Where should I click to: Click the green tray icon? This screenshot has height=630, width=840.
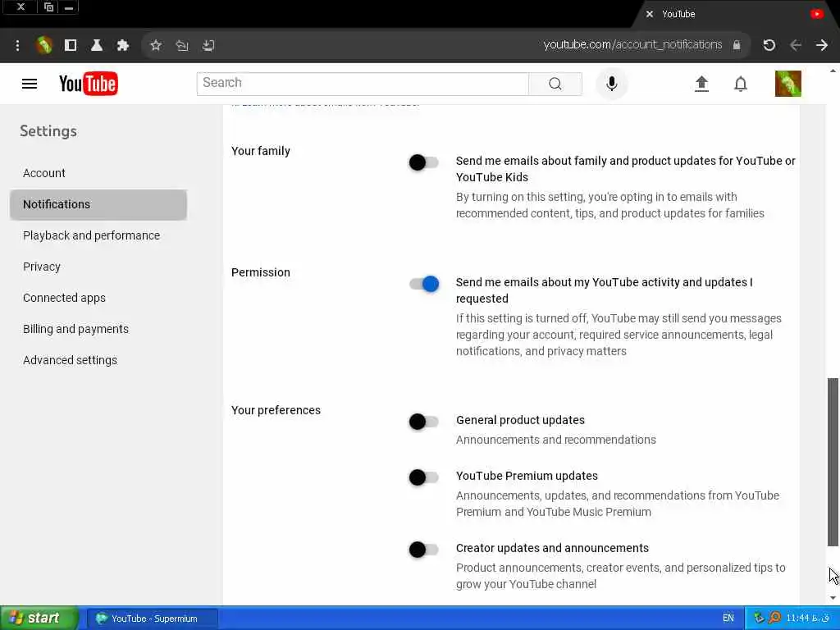pyautogui.click(x=759, y=618)
